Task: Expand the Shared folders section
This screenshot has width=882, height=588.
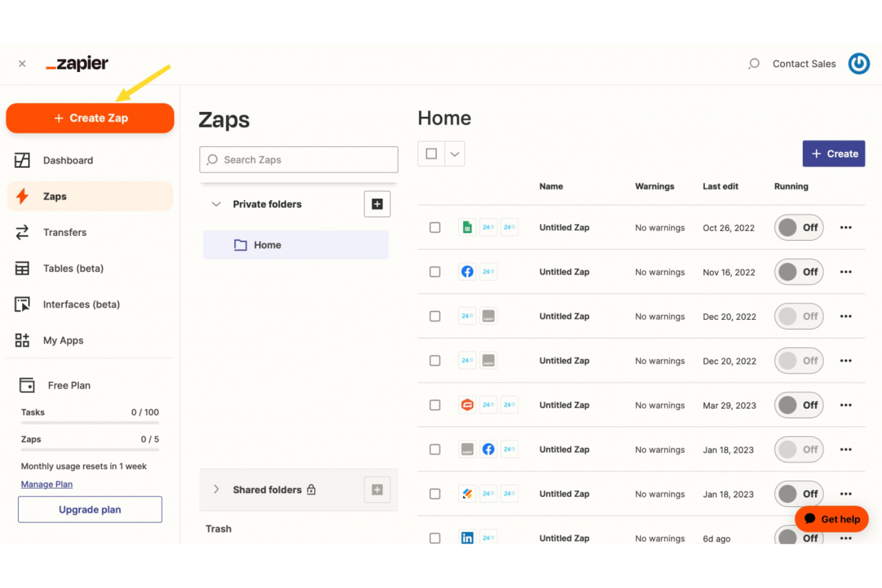Action: point(216,489)
